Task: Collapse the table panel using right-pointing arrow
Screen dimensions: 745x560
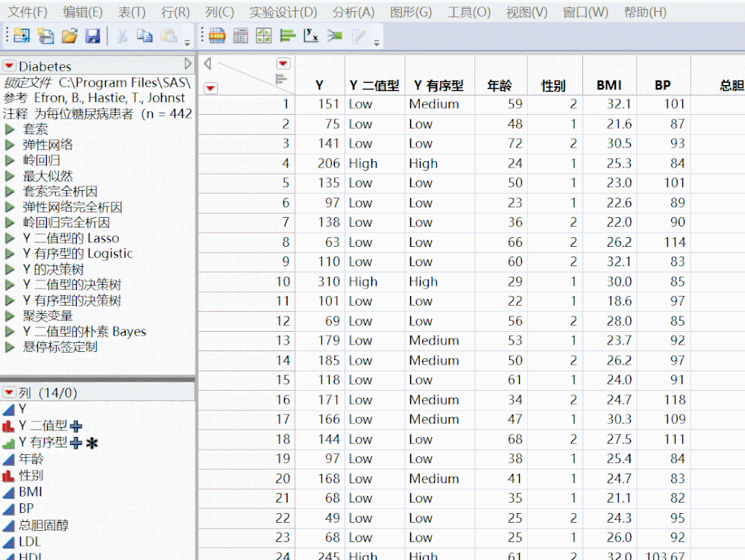Action: pyautogui.click(x=188, y=65)
